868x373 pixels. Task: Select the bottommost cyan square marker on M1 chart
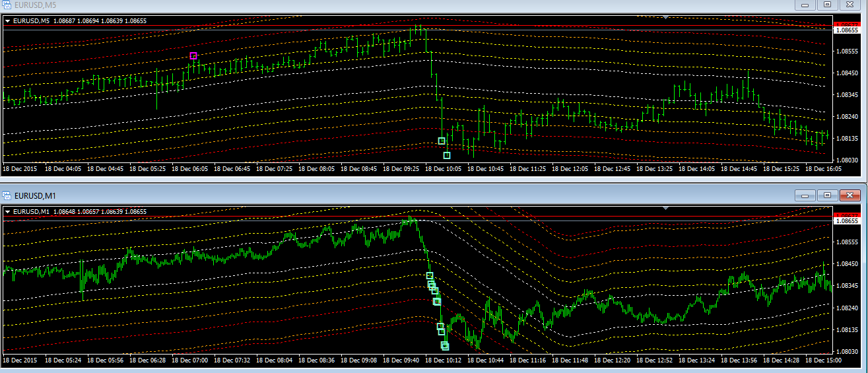pyautogui.click(x=445, y=346)
